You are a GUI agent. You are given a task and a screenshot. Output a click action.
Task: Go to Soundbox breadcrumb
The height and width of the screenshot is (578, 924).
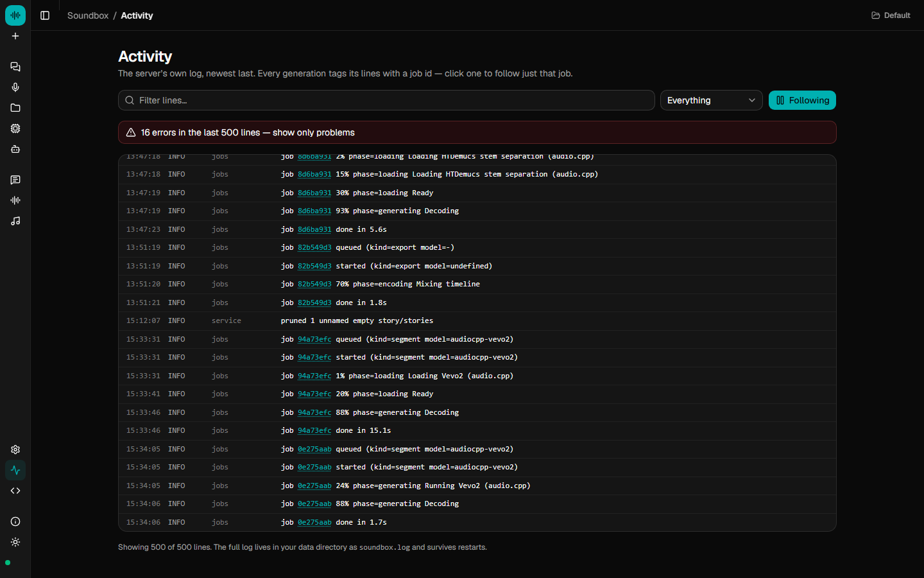click(x=88, y=15)
